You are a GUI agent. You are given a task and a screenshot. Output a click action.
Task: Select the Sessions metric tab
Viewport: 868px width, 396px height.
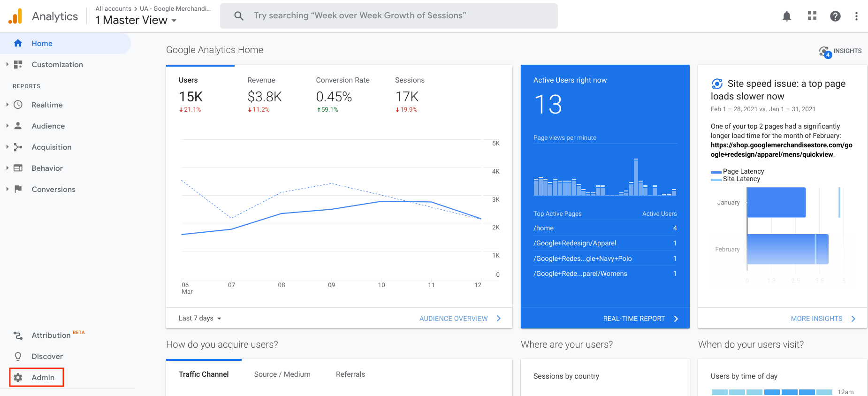point(410,96)
